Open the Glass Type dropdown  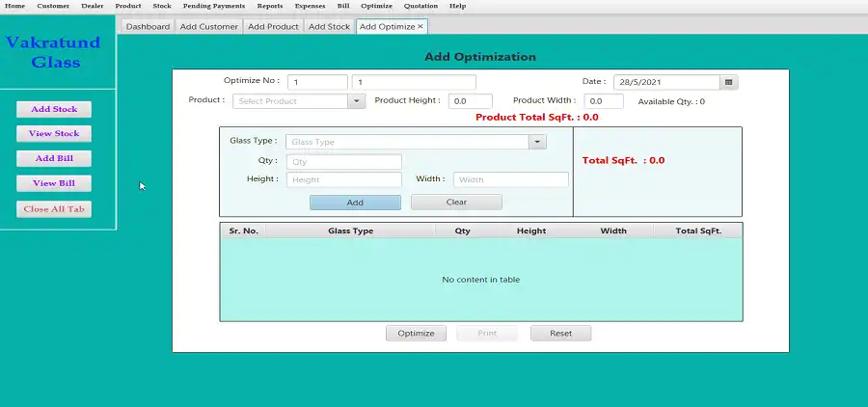point(537,143)
